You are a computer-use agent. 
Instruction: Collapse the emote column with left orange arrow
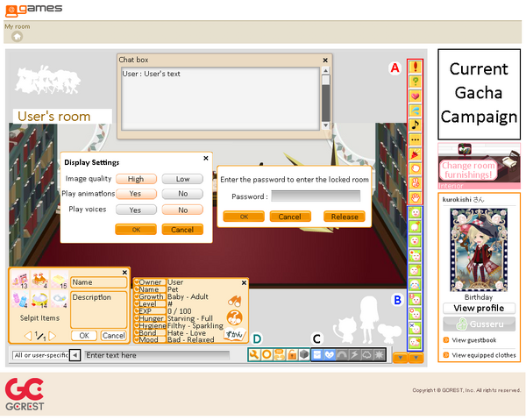[x=401, y=358]
